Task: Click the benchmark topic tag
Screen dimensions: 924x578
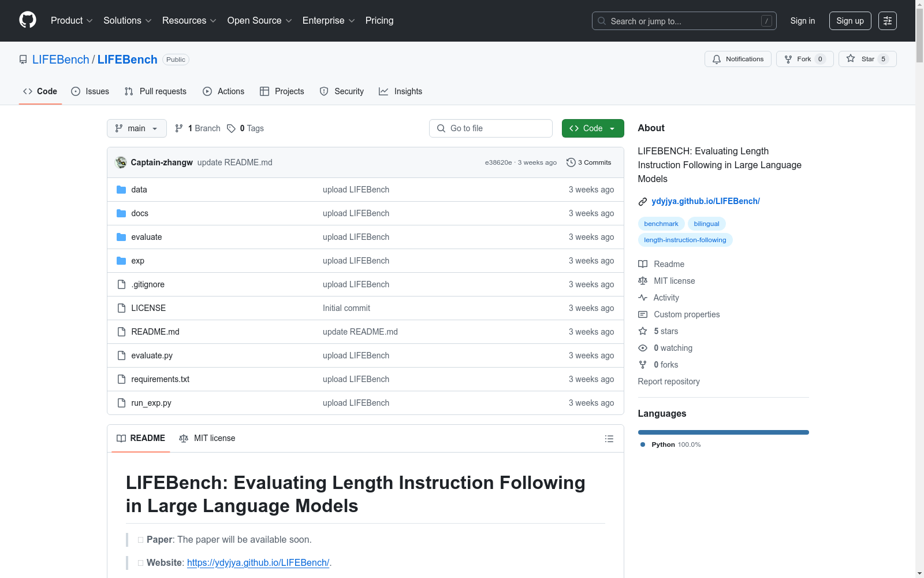Action: pos(661,224)
